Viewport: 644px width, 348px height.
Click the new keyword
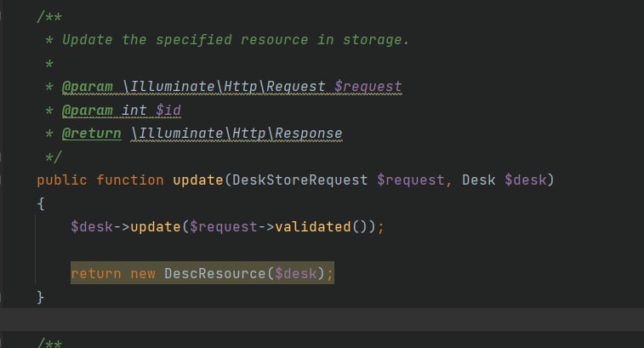click(x=142, y=273)
